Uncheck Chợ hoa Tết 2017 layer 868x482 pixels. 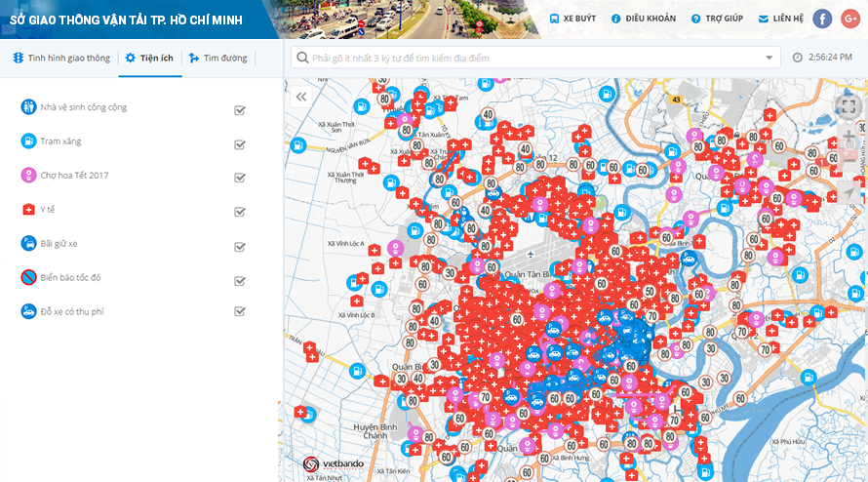[x=240, y=178]
